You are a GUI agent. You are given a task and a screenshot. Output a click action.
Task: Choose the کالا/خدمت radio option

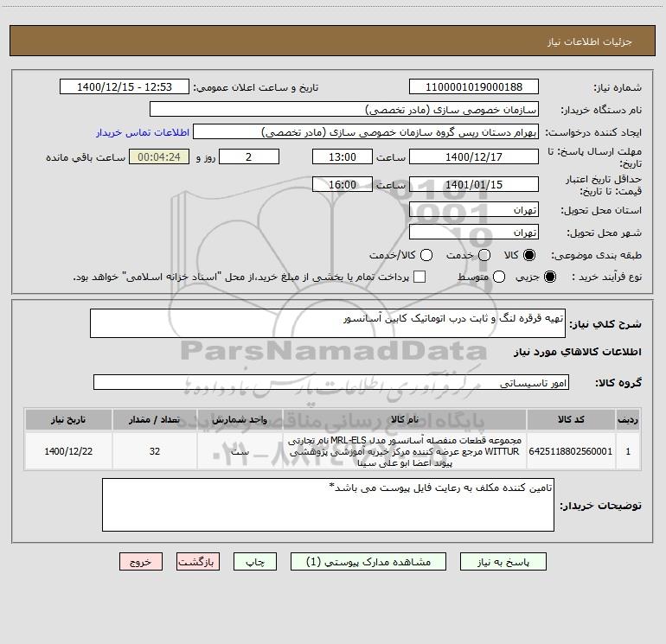426,255
